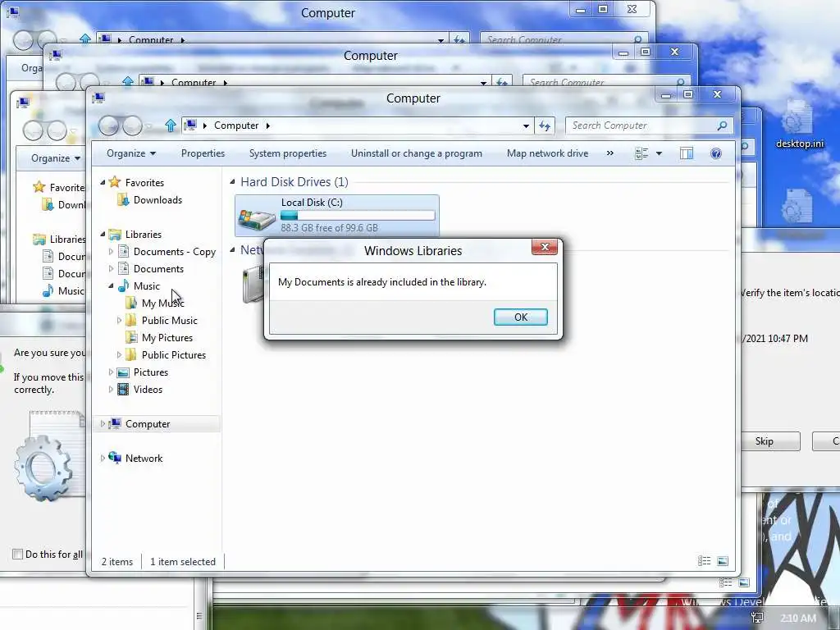Expand the Pictures library
840x630 pixels.
pos(111,372)
